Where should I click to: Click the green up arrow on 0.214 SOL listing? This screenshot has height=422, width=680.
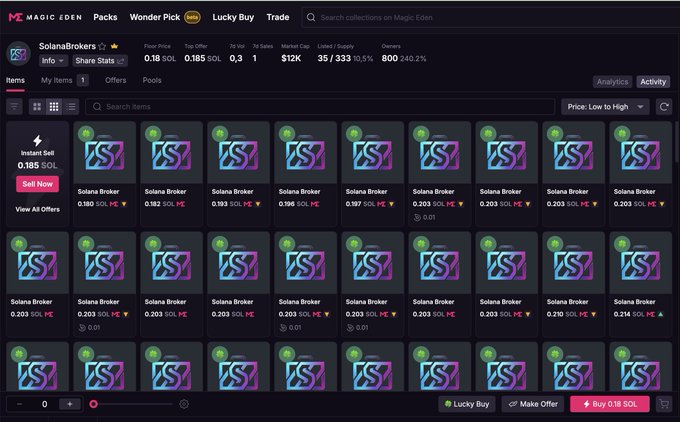660,314
